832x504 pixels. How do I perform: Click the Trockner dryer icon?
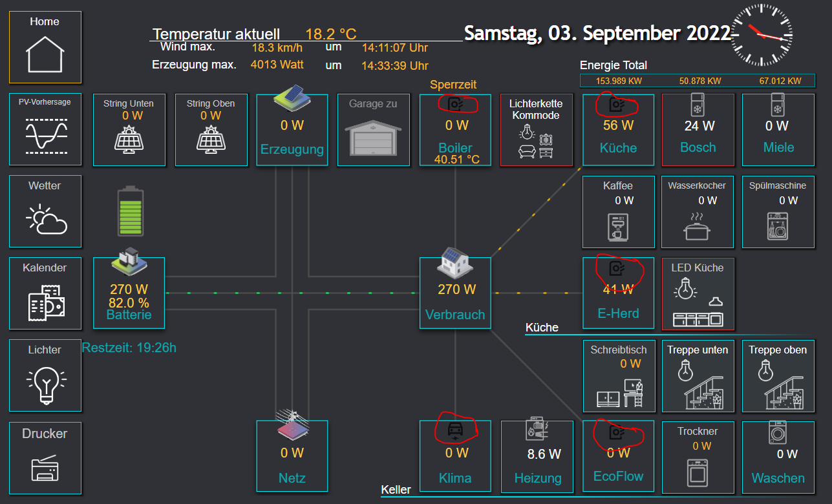click(x=698, y=472)
